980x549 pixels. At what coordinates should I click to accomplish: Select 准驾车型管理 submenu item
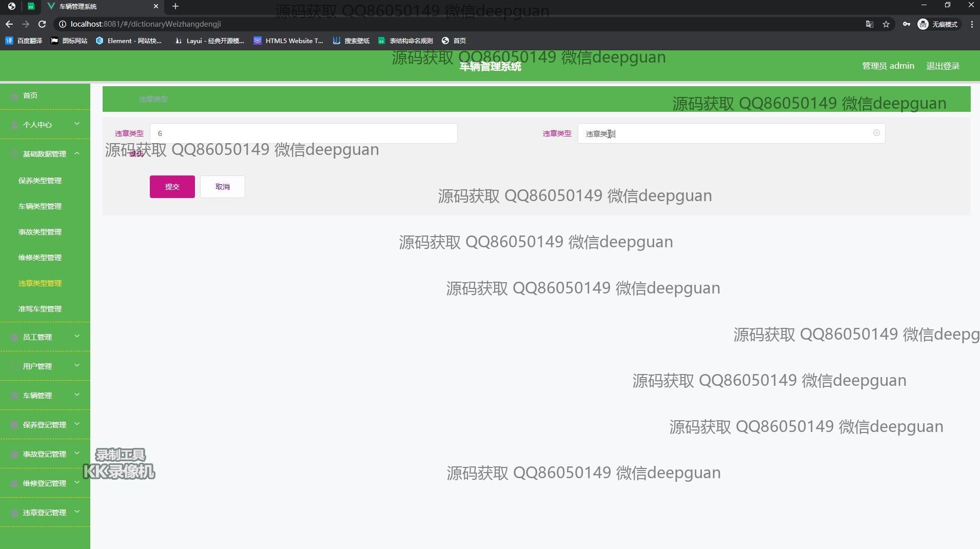coord(40,309)
